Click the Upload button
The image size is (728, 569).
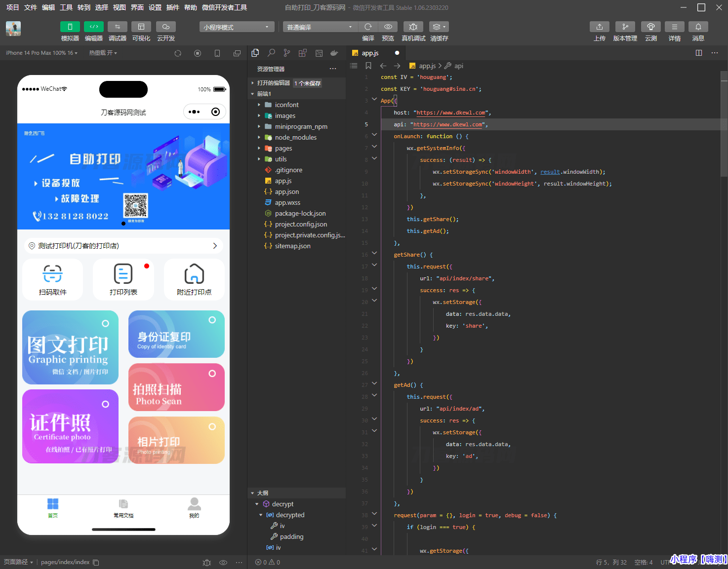[x=600, y=27]
